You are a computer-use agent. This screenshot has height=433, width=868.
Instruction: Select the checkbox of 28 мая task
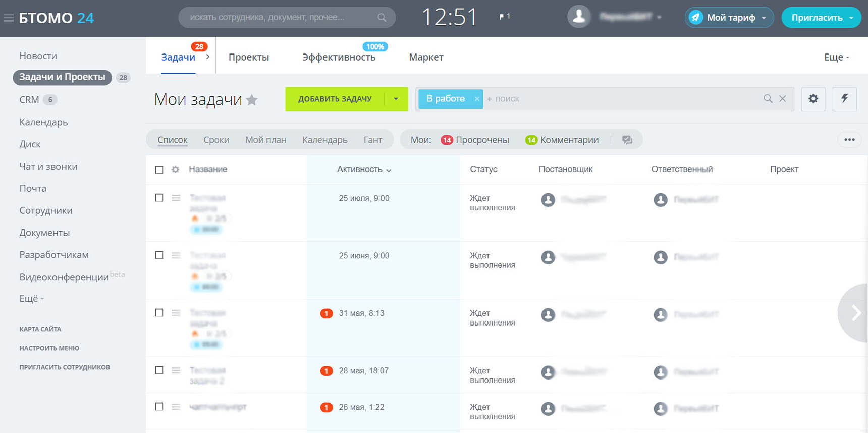[159, 370]
